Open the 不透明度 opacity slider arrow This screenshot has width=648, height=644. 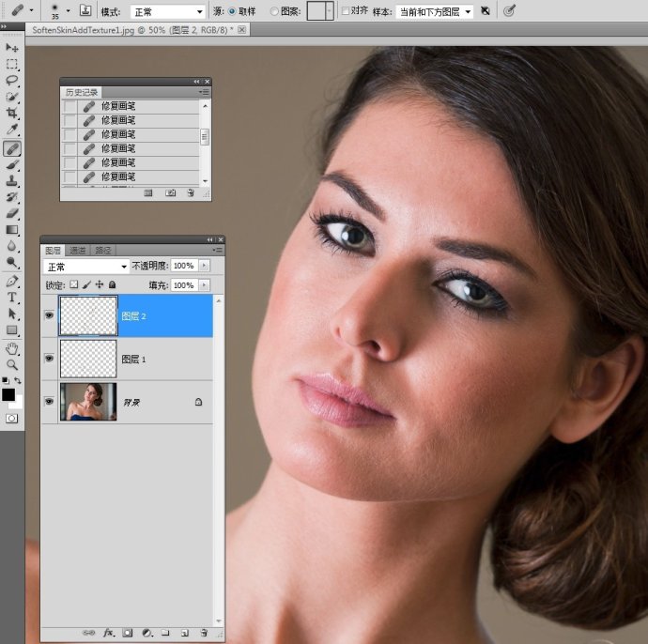tap(204, 265)
